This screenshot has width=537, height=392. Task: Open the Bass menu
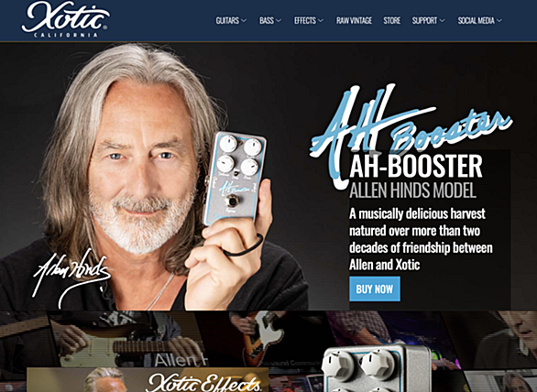270,21
